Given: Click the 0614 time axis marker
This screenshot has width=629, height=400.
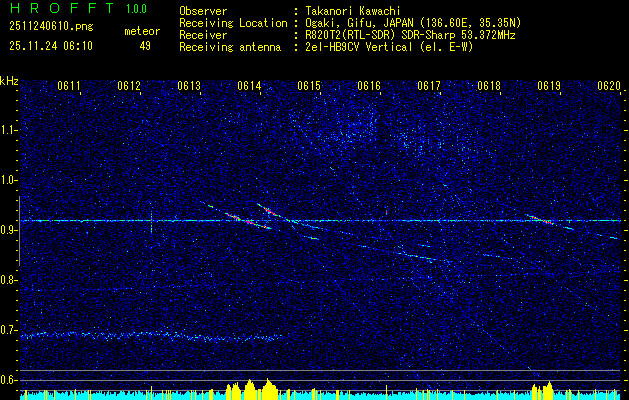Looking at the screenshot, I should click(x=249, y=86).
